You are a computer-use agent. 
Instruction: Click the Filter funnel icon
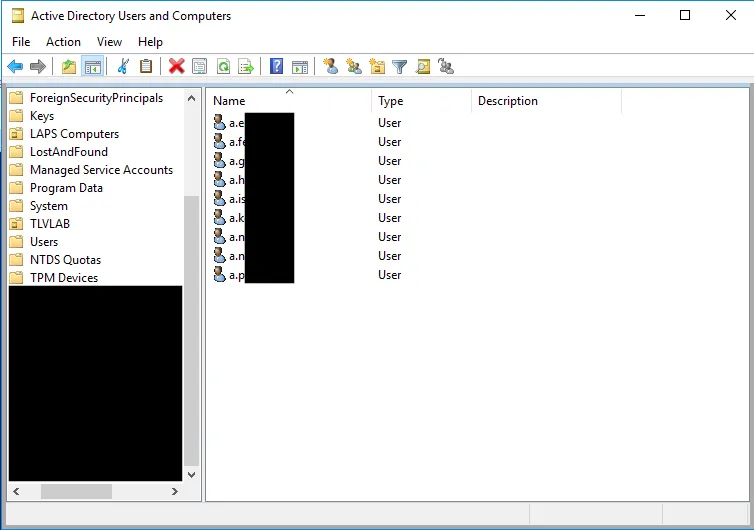(x=399, y=67)
